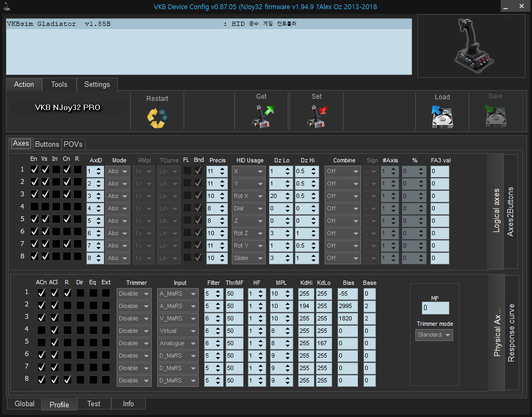Open Input dropdown showing V_MaRS
532x417 pixels.
[178, 319]
